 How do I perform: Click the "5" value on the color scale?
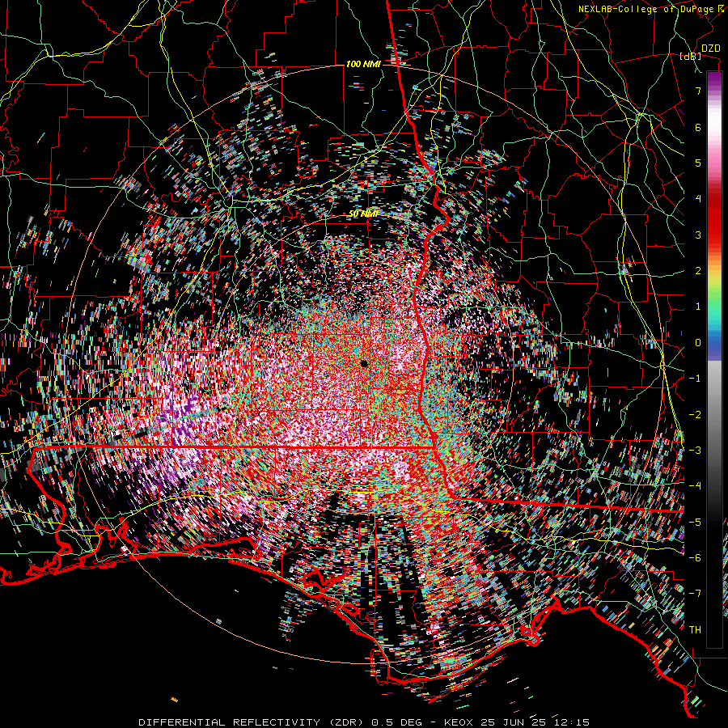[x=698, y=163]
